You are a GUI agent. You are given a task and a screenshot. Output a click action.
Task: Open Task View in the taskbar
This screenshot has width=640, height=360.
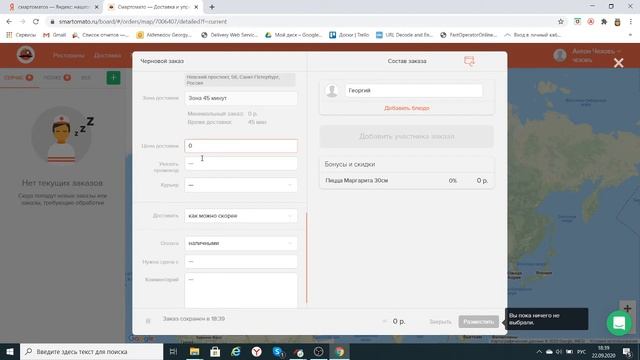173,351
